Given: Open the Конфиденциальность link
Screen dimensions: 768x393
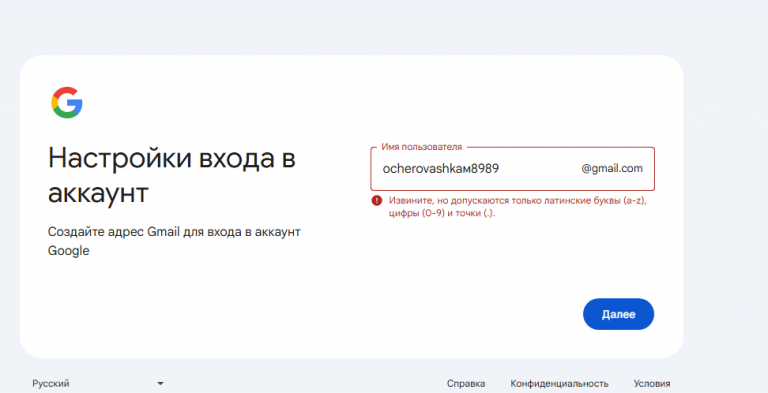Looking at the screenshot, I should [559, 383].
